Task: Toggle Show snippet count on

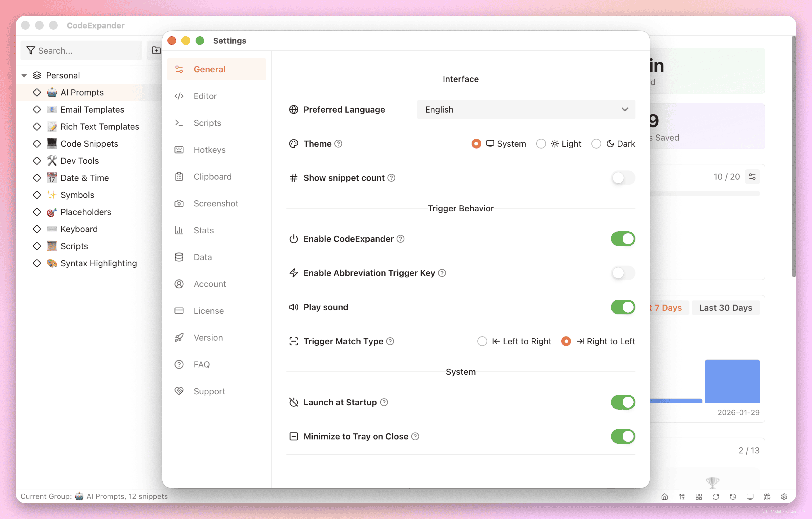Action: point(622,178)
